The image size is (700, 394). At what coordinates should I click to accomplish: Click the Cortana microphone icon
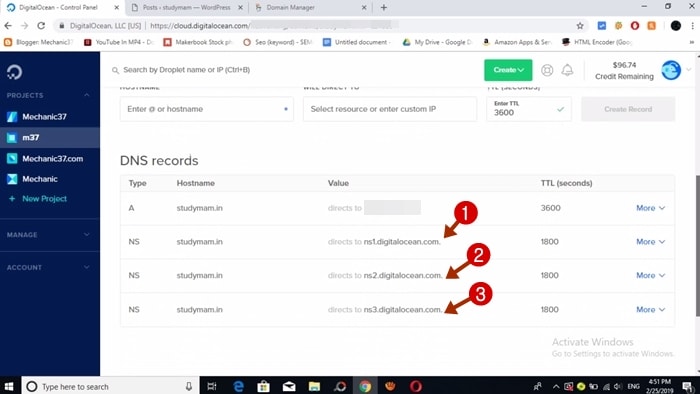pyautogui.click(x=189, y=386)
